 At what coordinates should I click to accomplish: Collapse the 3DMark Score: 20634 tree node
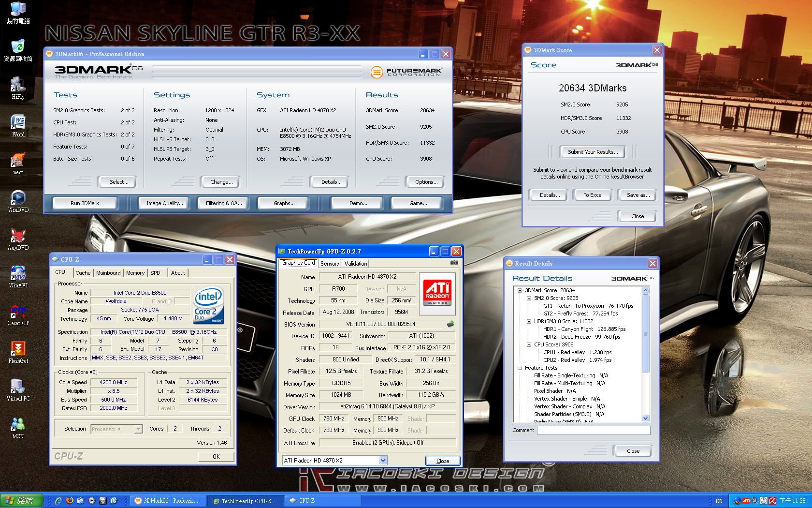[x=520, y=290]
